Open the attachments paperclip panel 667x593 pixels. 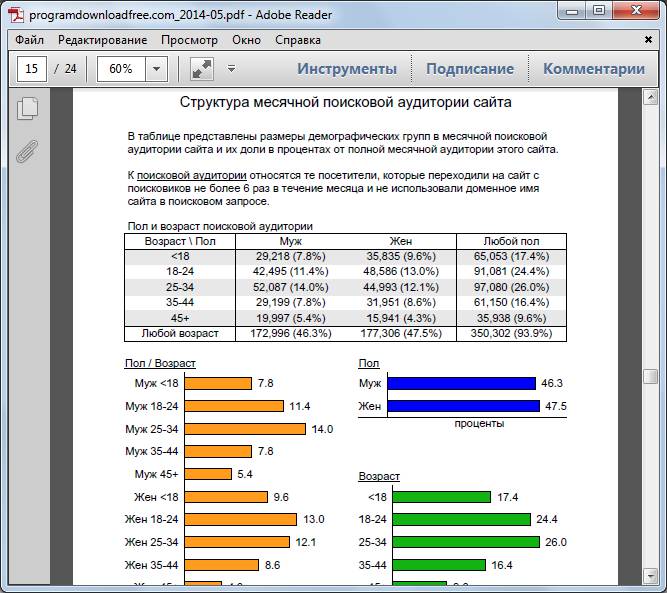pos(27,151)
